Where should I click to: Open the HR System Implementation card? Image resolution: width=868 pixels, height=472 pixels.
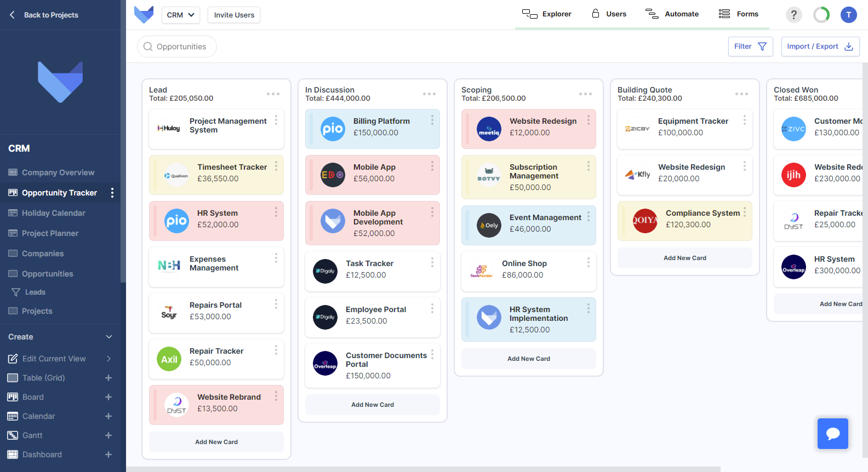point(529,319)
